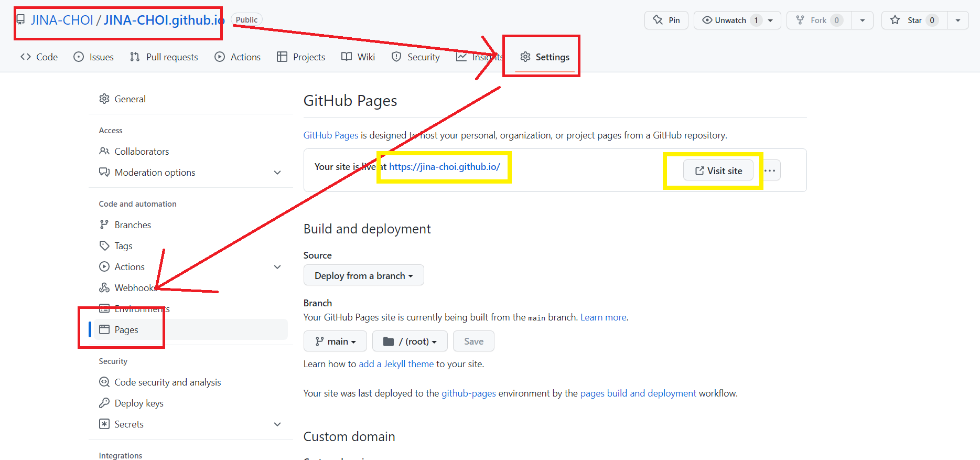
Task: Open Code security and analysis
Action: pos(191,382)
